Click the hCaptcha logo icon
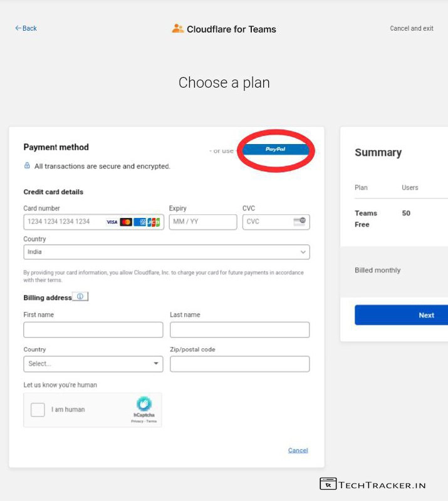The height and width of the screenshot is (501, 448). tap(144, 404)
